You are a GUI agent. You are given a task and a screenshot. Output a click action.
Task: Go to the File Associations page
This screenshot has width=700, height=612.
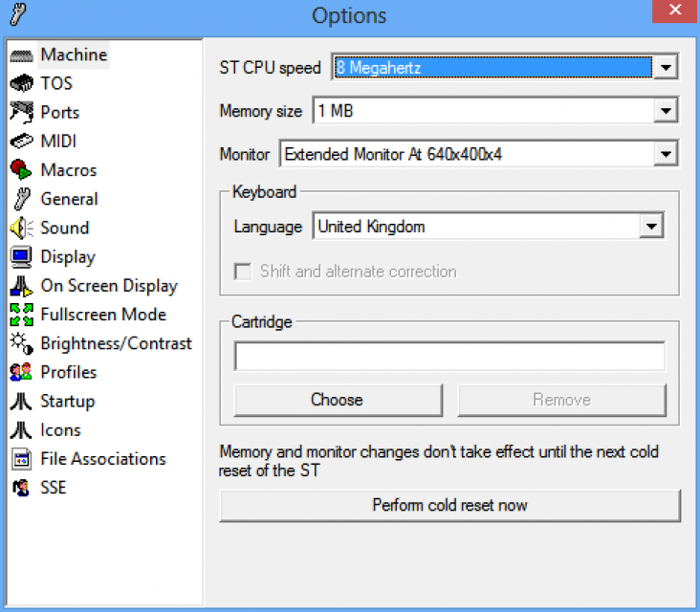103,459
